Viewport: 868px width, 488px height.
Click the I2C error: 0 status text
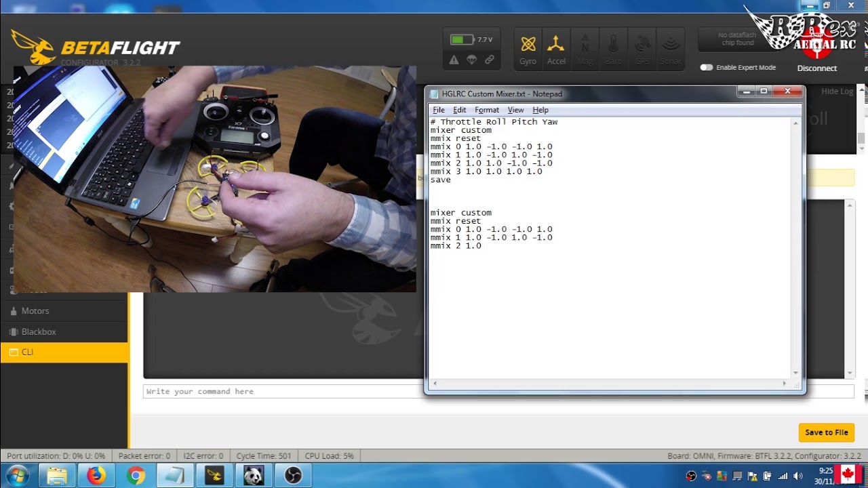pyautogui.click(x=203, y=456)
